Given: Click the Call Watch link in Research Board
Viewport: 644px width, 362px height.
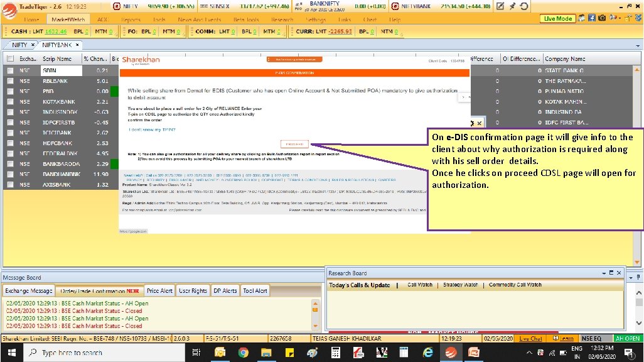Looking at the screenshot, I should pos(420,285).
